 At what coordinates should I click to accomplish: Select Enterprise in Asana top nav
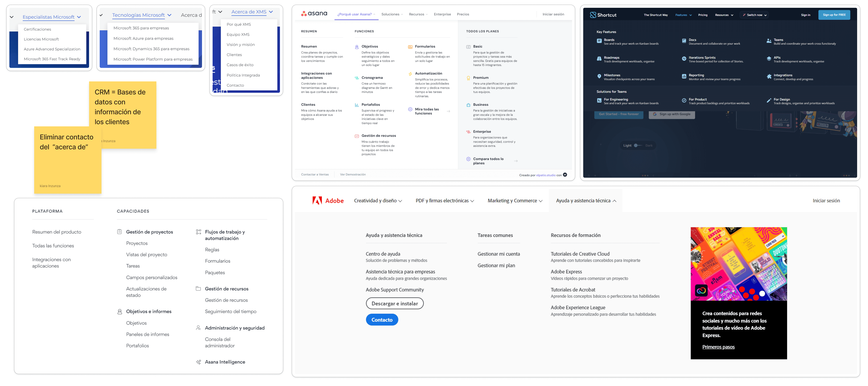pos(442,14)
